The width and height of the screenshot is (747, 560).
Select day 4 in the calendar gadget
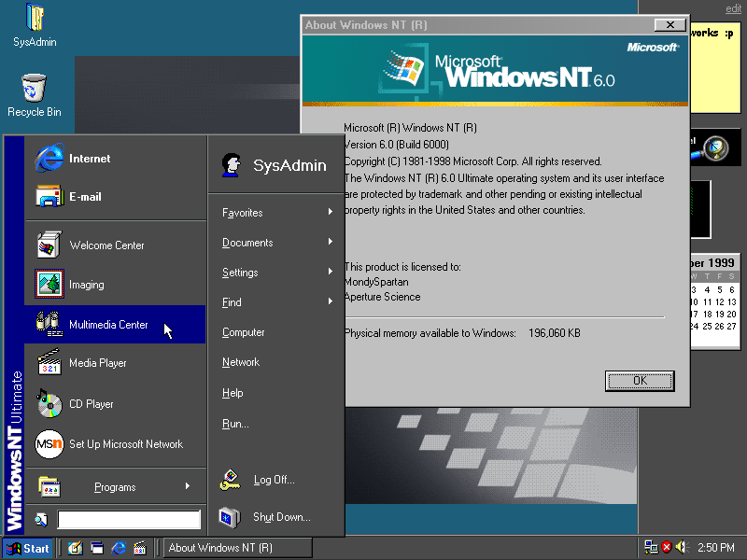point(707,289)
